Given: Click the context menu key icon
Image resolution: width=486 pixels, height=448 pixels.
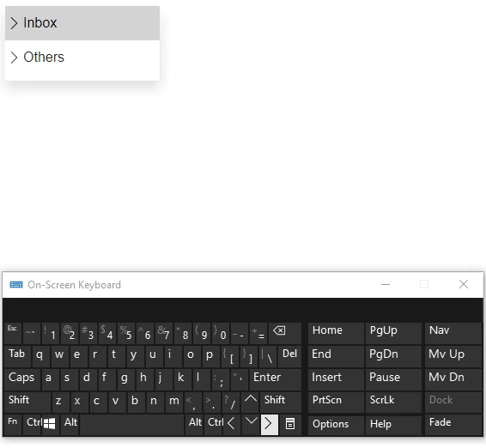Looking at the screenshot, I should [x=290, y=424].
